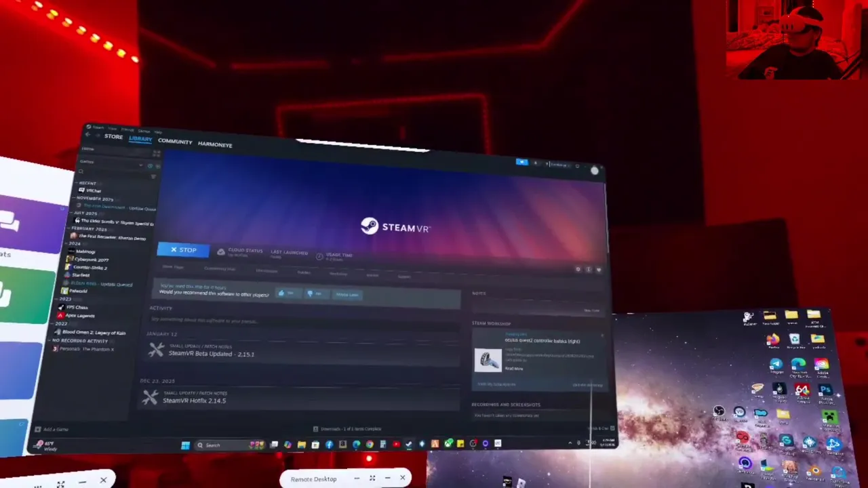Stop SteamVR with the blue STOP button

[183, 250]
